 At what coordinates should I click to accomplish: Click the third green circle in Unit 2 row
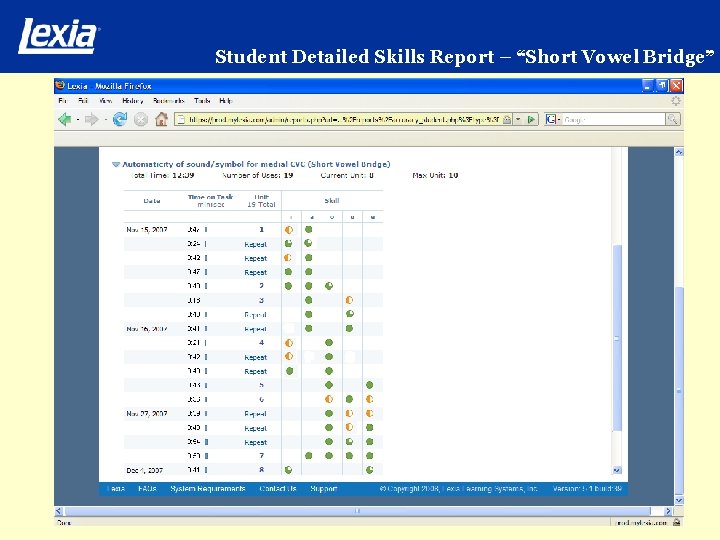point(329,286)
